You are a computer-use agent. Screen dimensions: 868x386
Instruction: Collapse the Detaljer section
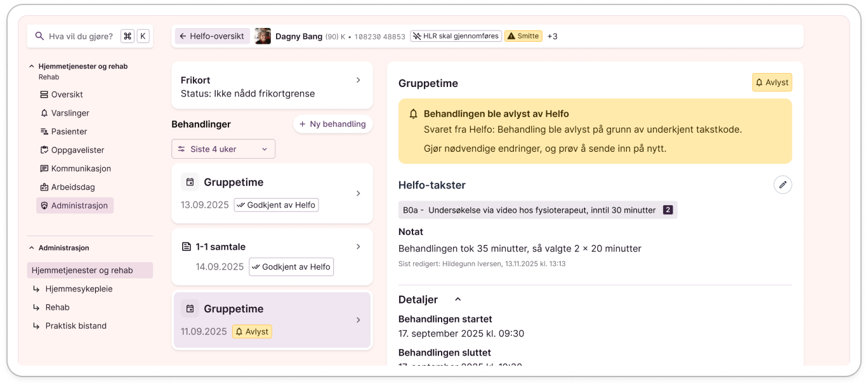[457, 300]
